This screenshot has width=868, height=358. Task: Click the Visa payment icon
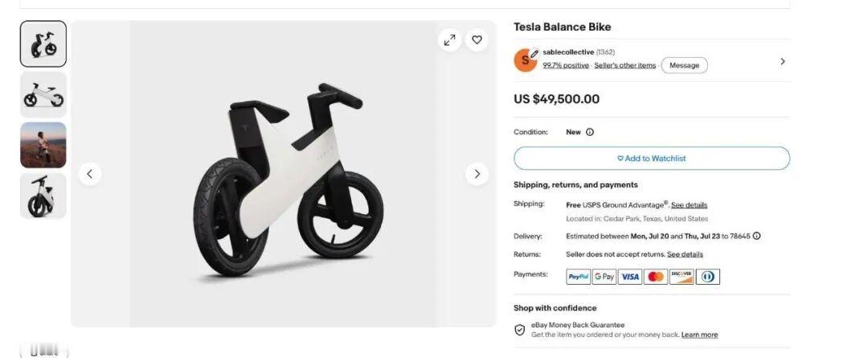coord(630,277)
